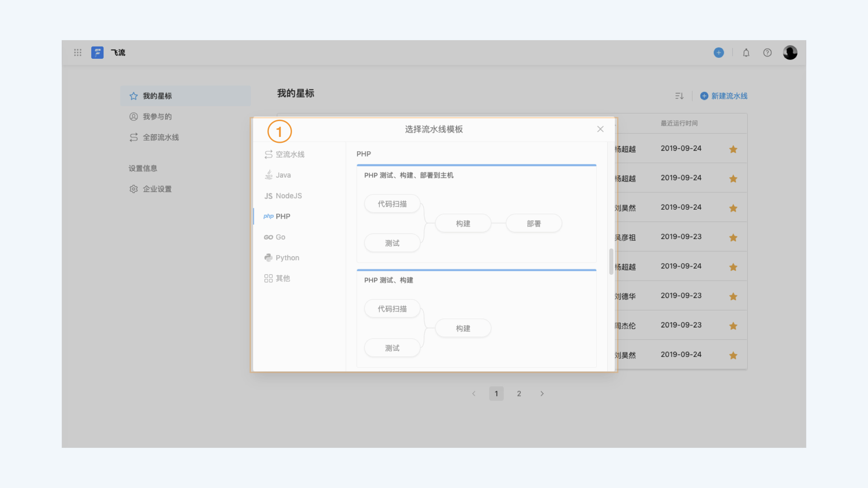Select pagination page 2
Image resolution: width=868 pixels, height=488 pixels.
tap(519, 394)
